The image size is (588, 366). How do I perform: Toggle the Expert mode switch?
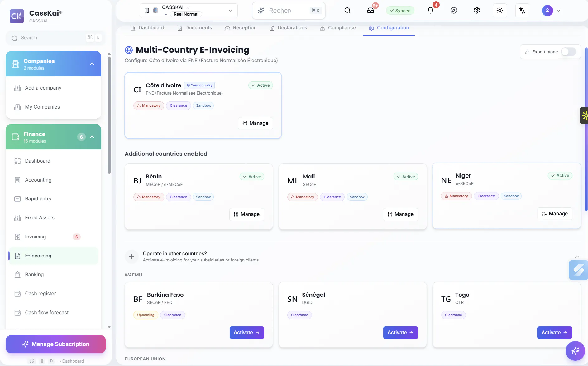point(568,52)
